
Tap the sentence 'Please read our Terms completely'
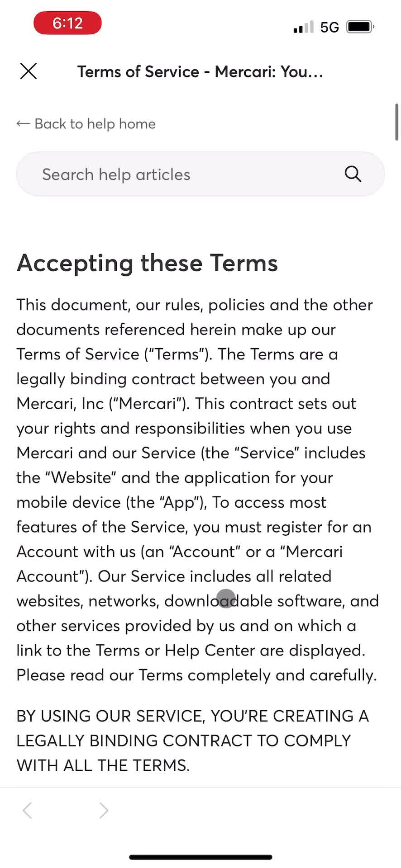click(x=196, y=675)
